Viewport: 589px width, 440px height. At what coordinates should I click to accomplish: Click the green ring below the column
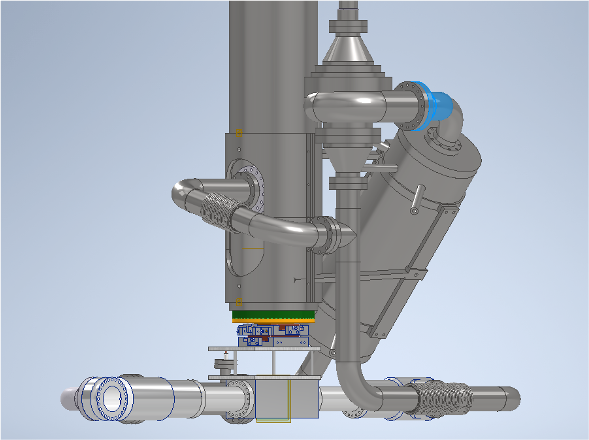pyautogui.click(x=274, y=315)
